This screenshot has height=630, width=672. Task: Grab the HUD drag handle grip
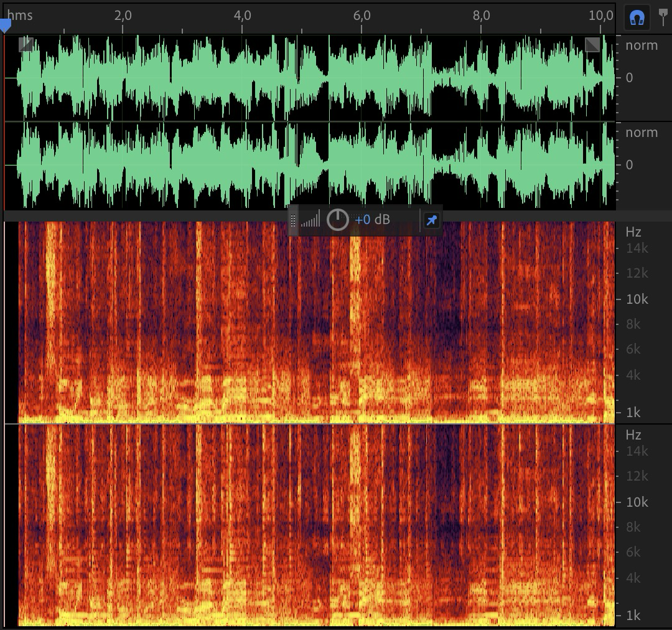(293, 220)
